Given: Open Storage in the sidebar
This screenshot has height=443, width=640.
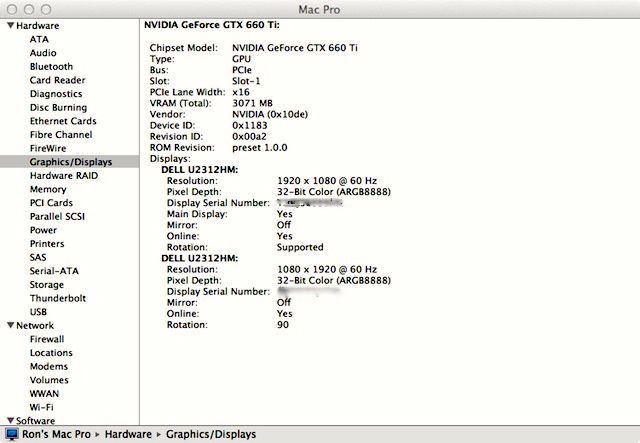Looking at the screenshot, I should click(47, 285).
